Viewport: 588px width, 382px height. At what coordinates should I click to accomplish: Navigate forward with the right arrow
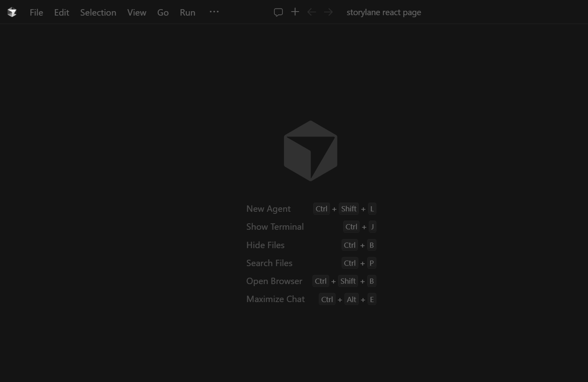328,12
